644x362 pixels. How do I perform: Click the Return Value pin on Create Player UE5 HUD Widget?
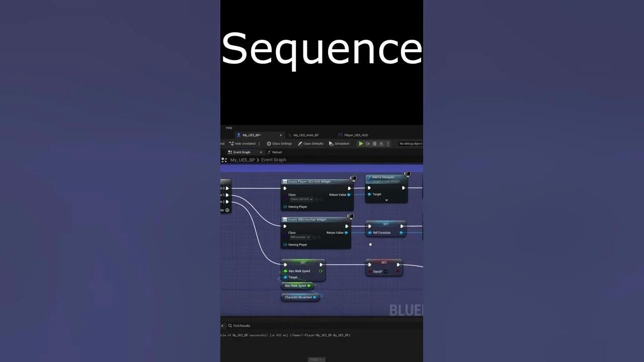pos(349,195)
